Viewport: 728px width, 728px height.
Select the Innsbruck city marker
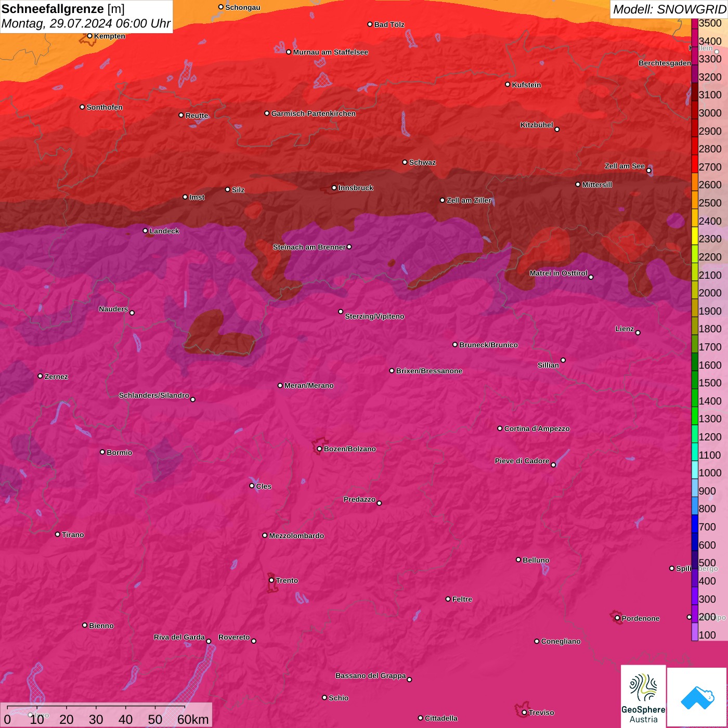coord(334,188)
